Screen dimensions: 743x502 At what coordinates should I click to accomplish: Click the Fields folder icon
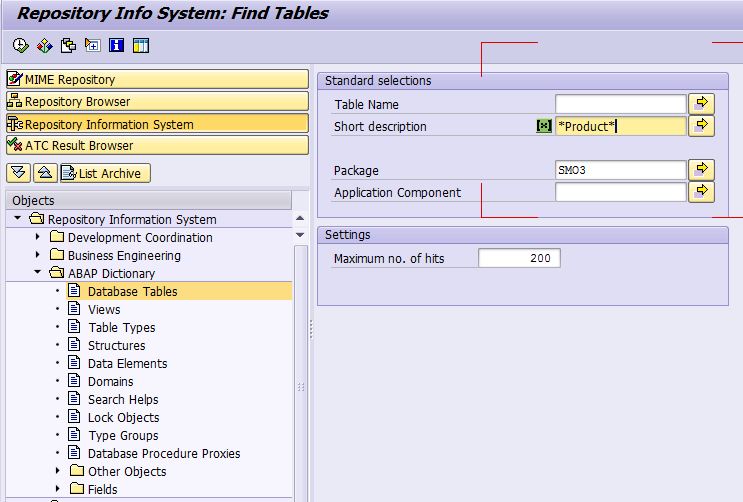click(77, 488)
